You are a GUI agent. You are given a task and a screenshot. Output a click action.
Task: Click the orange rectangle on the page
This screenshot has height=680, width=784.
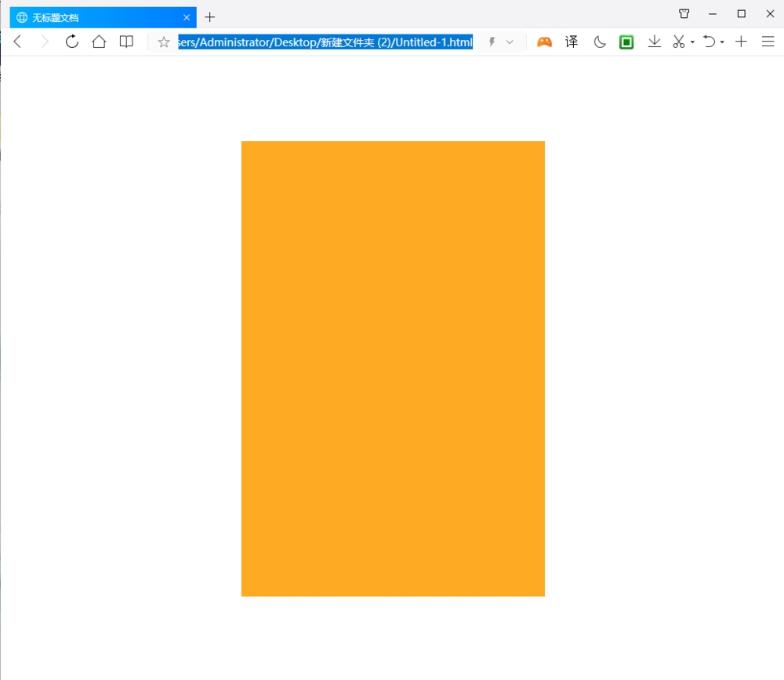(393, 369)
